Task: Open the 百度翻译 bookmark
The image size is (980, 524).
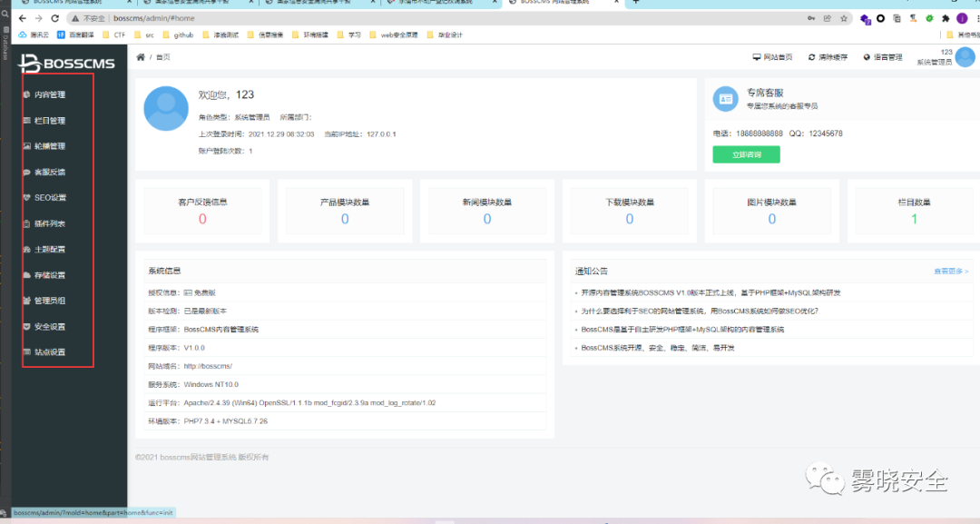Action: (x=75, y=35)
